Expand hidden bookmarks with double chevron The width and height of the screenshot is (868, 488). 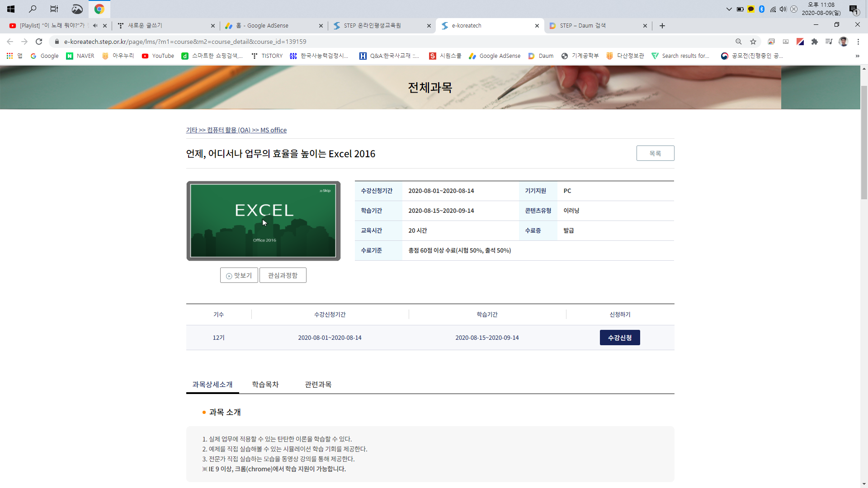pyautogui.click(x=857, y=56)
